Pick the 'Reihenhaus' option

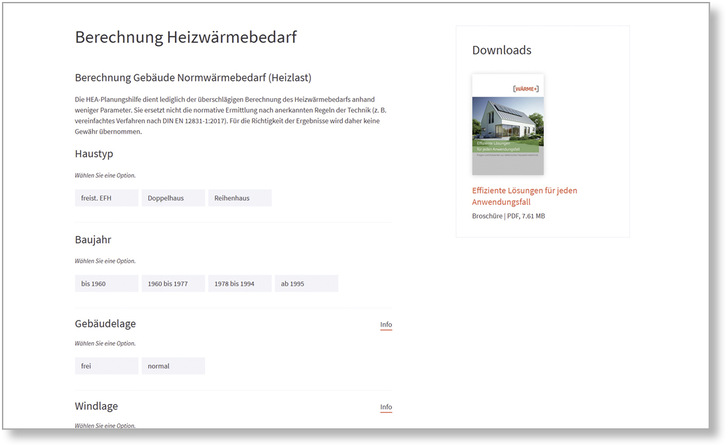pyautogui.click(x=240, y=198)
